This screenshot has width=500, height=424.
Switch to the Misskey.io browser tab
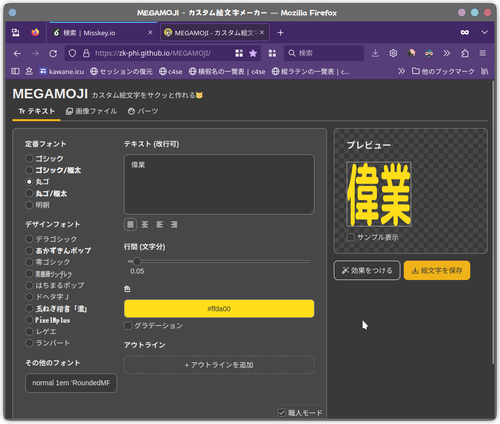(x=102, y=33)
